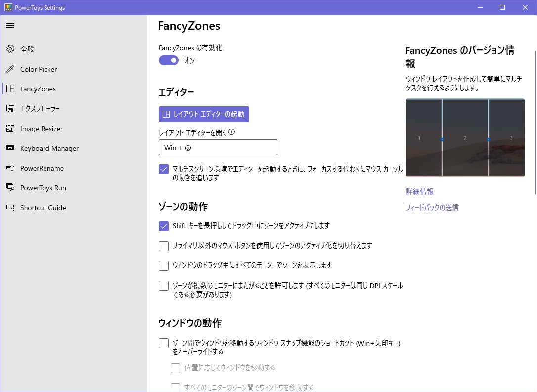Click the Win + @ shortcut input field
Screen dimensions: 537x392
pos(218,148)
